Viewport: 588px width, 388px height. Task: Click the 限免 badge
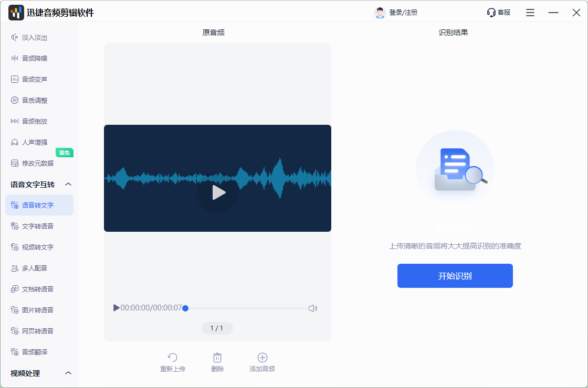(65, 153)
